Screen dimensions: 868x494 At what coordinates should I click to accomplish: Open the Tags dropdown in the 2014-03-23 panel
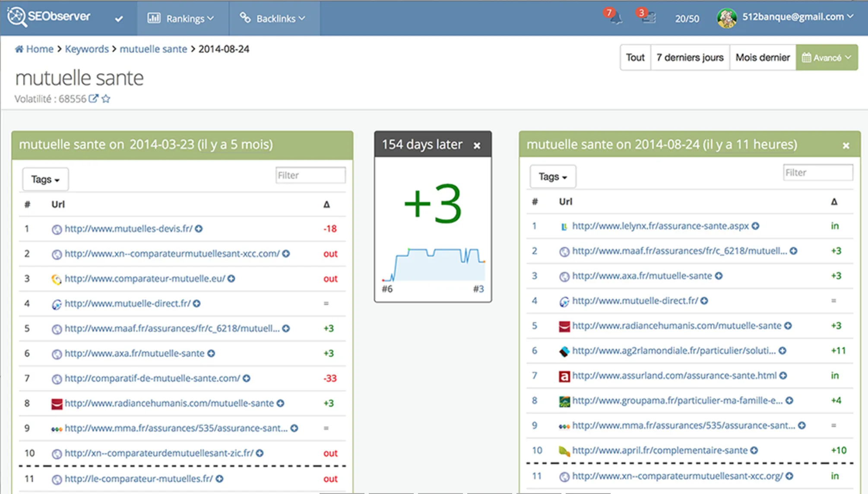click(45, 179)
